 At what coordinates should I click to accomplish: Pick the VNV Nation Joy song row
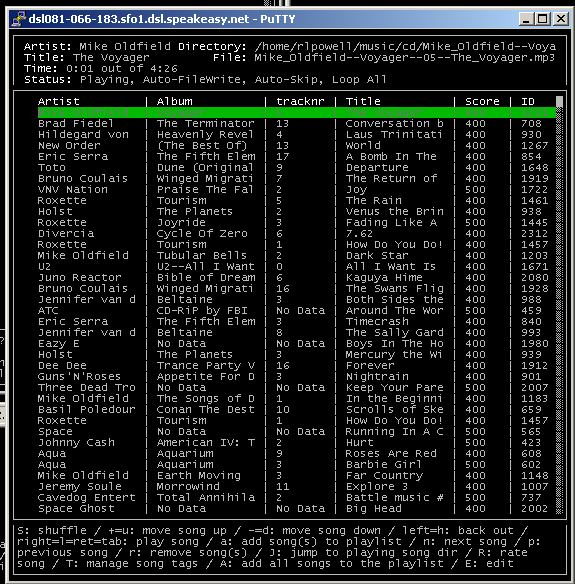296,190
